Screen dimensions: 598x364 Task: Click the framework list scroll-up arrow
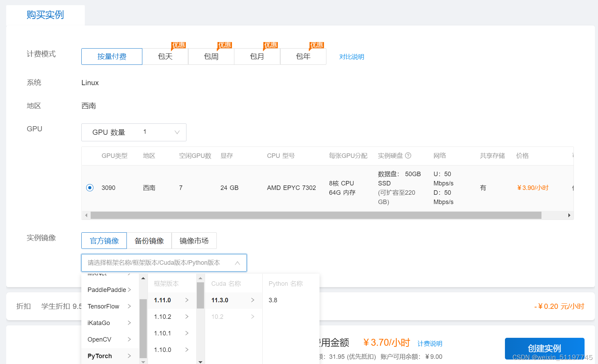point(143,278)
